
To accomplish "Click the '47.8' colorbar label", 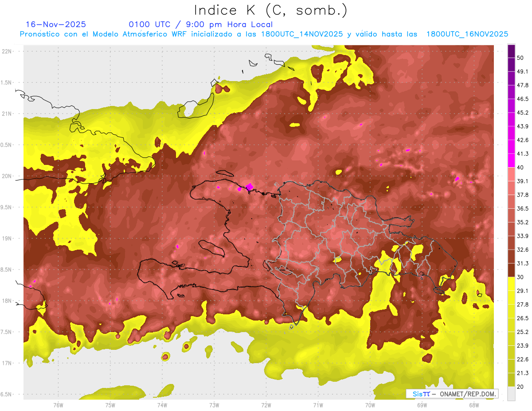I will point(523,85).
